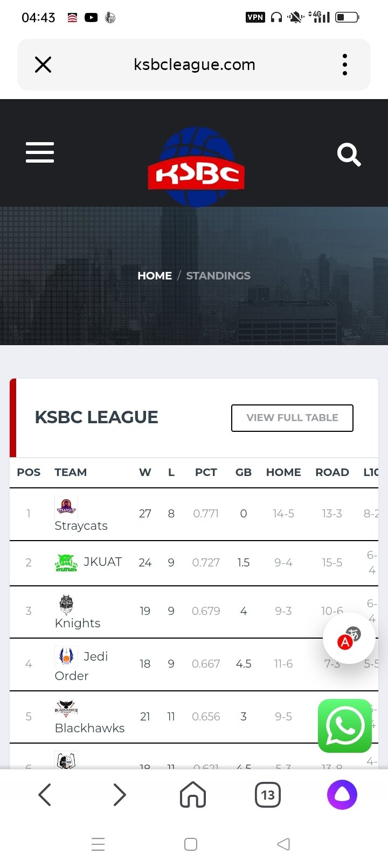Tap the Blackhawks team name
This screenshot has width=388, height=868.
click(89, 728)
